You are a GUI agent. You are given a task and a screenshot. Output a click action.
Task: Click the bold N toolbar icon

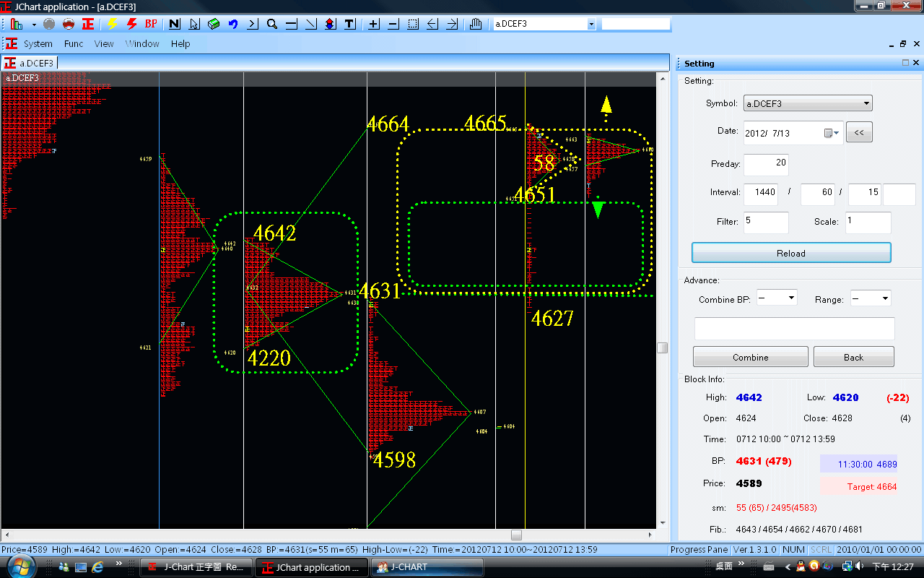click(175, 24)
